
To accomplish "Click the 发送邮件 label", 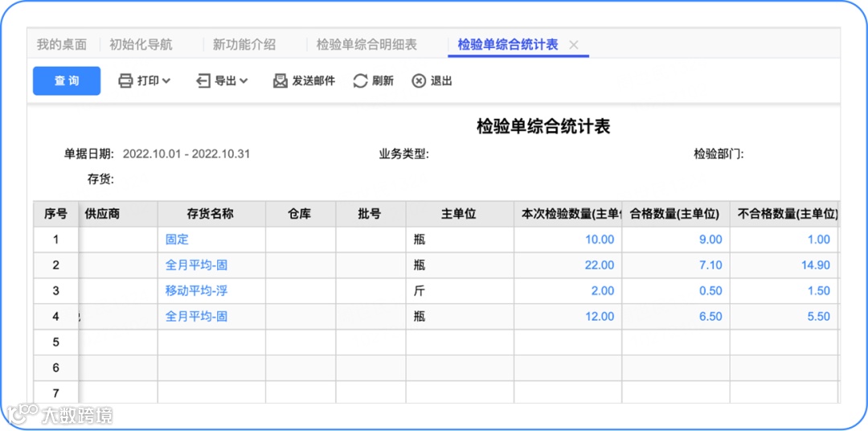I will pyautogui.click(x=313, y=81).
